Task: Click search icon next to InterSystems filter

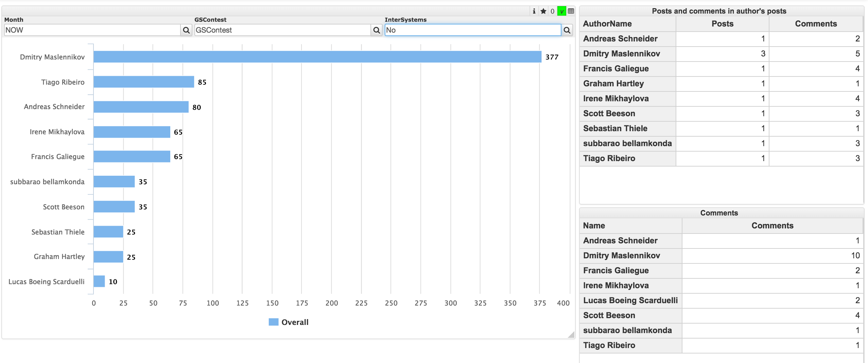Action: click(x=567, y=30)
